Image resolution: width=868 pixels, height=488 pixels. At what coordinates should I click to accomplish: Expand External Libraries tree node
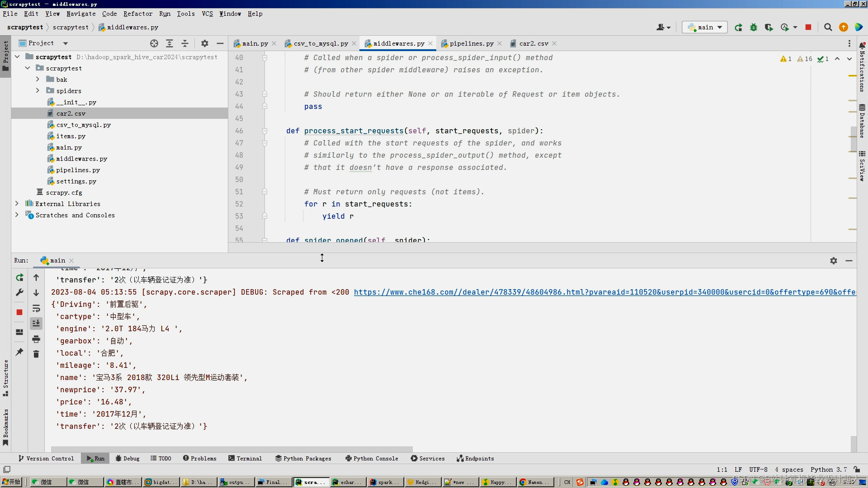(17, 204)
